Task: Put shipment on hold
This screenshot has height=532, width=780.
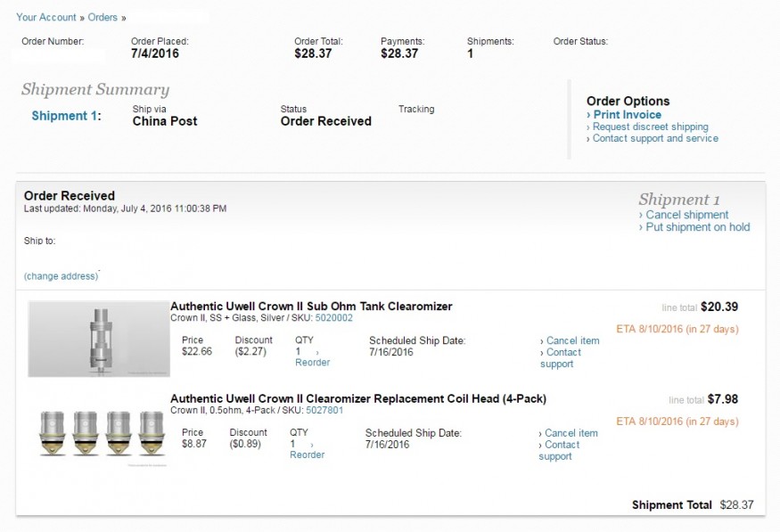Action: [697, 227]
